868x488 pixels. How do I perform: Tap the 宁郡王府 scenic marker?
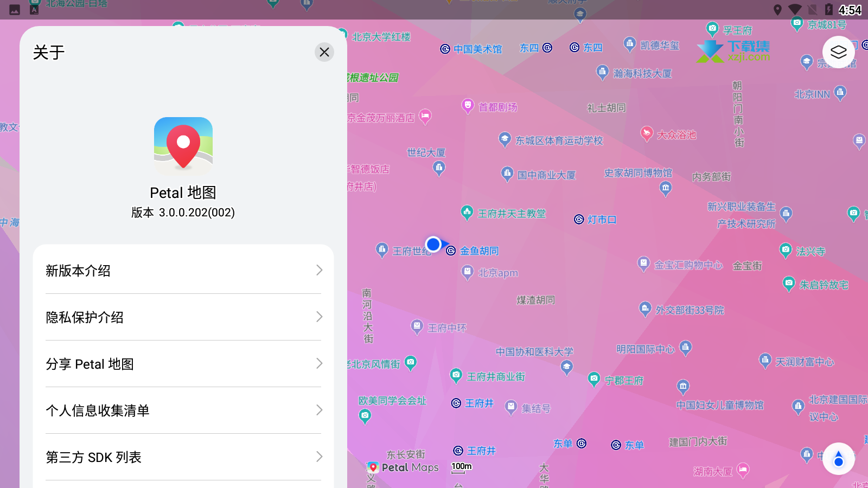click(594, 379)
